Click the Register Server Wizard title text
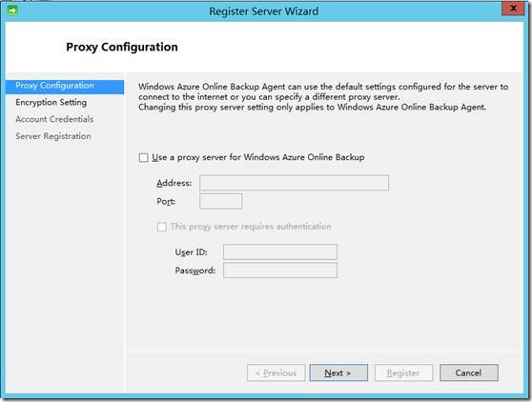Image resolution: width=532 pixels, height=402 pixels. pos(264,11)
